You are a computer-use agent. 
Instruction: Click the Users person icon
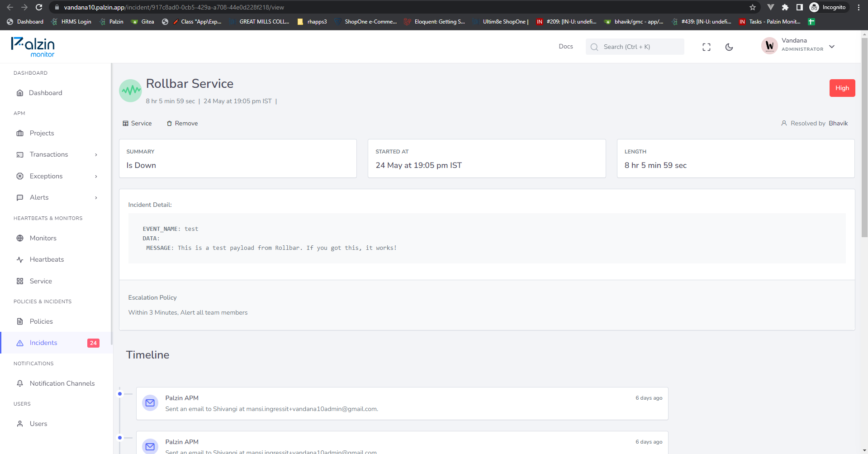click(20, 424)
